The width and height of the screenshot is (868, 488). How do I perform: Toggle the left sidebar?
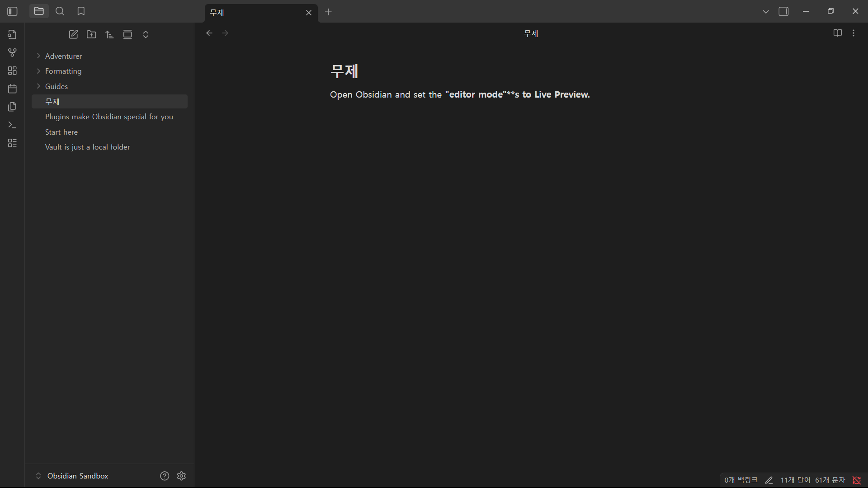(12, 11)
